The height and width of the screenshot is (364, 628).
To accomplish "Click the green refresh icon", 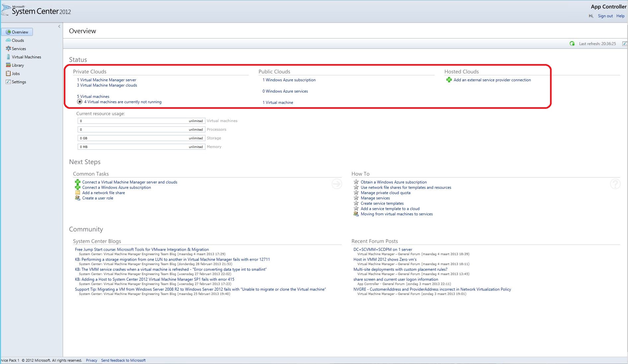I will 572,43.
